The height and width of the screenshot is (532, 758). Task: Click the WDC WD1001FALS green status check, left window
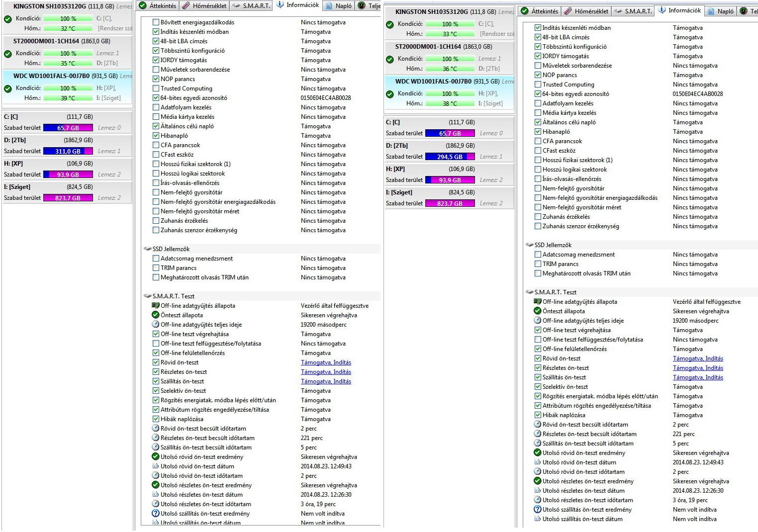click(x=7, y=89)
